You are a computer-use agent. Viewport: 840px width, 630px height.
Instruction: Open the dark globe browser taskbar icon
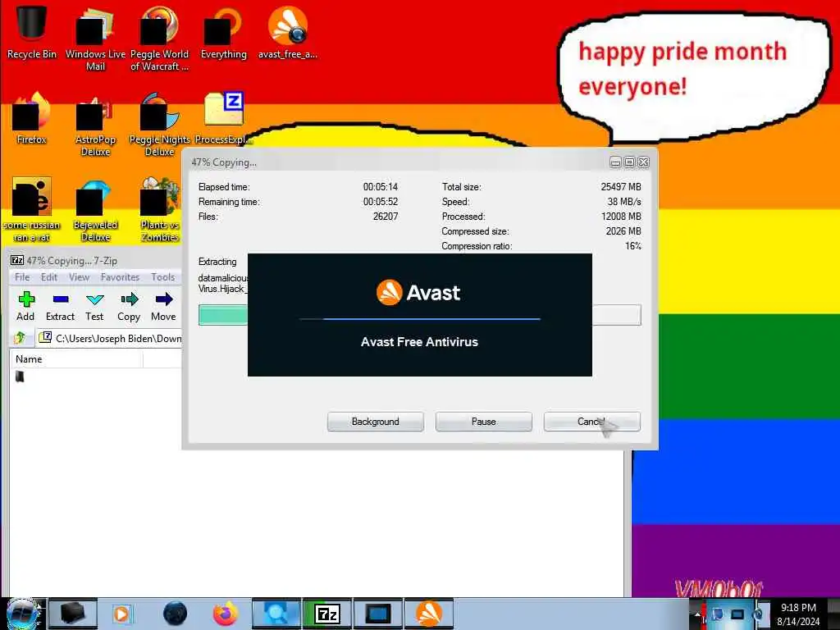coord(175,614)
